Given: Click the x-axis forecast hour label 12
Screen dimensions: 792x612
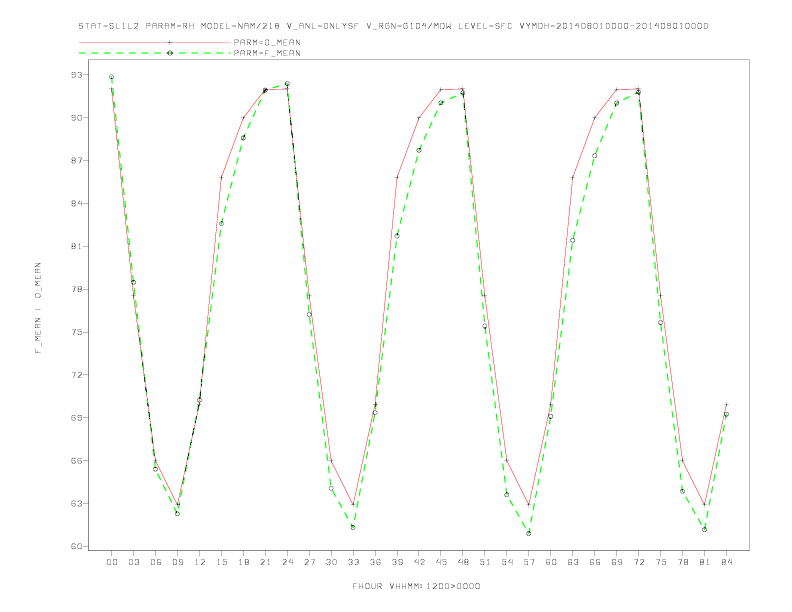Looking at the screenshot, I should (200, 562).
